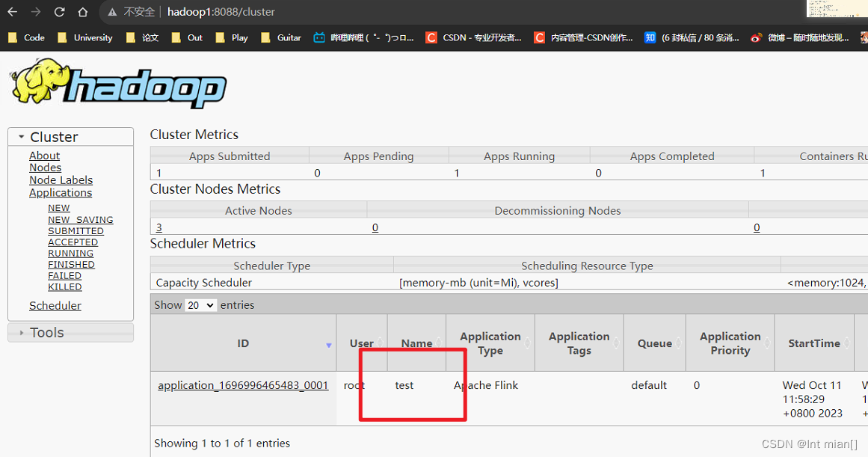Open CSDN 专业开发者 bookmark
Viewport: 868px width, 457px height.
click(473, 37)
